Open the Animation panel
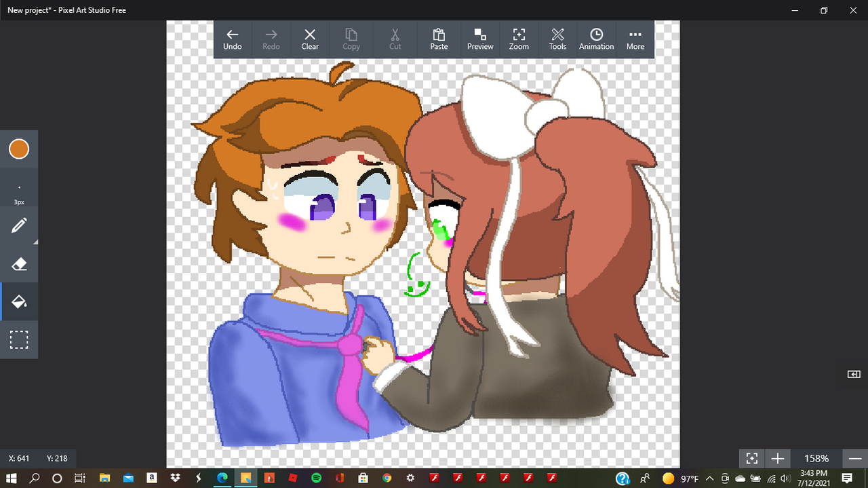The width and height of the screenshot is (868, 488). point(597,39)
